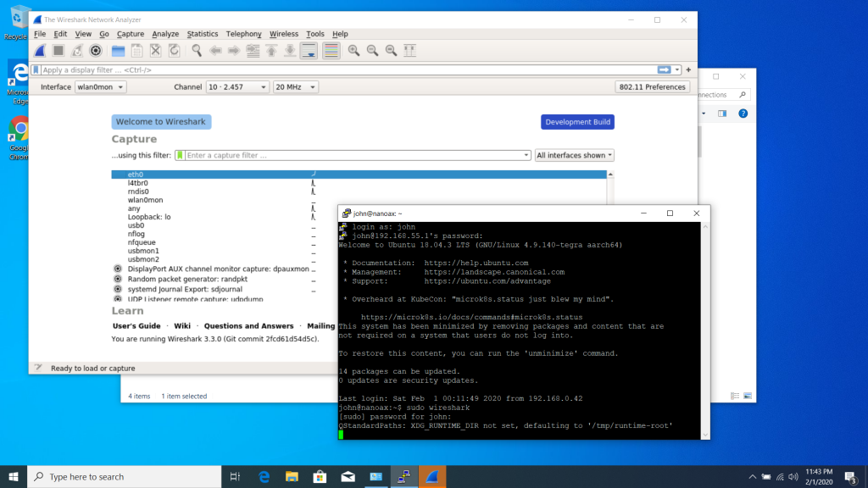Open the Interface wlan0mon dropdown
This screenshot has width=868, height=488.
100,87
